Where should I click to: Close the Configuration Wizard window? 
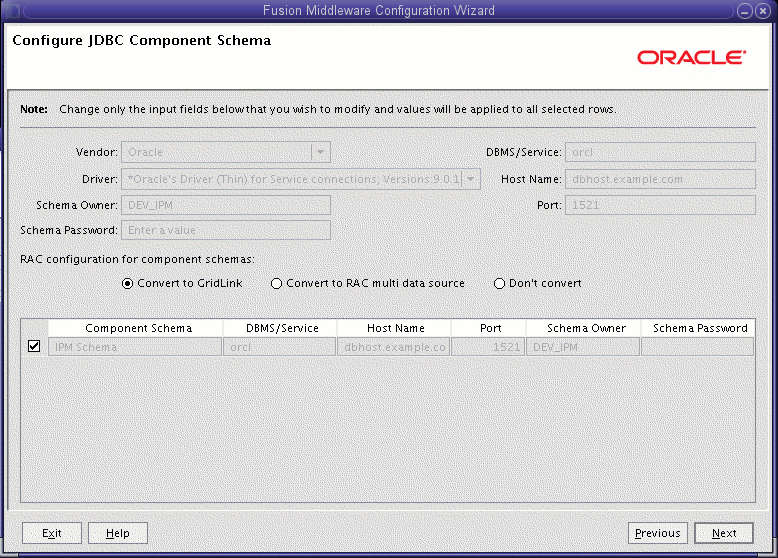point(763,11)
